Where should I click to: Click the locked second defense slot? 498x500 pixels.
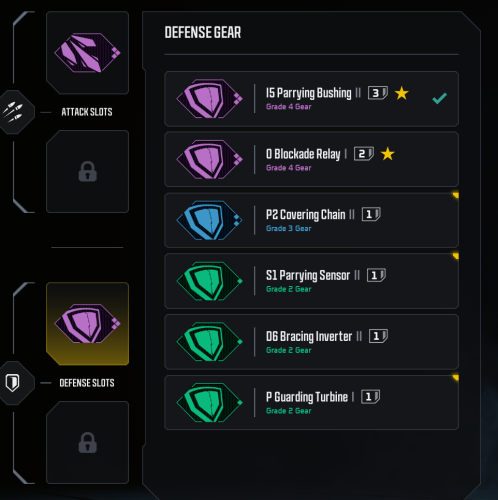tap(87, 442)
